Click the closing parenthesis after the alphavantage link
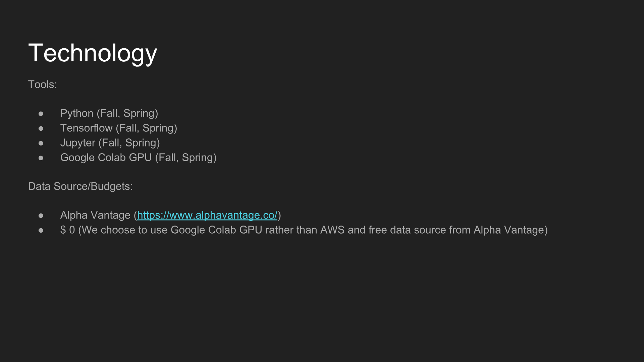The width and height of the screenshot is (644, 362). point(279,215)
